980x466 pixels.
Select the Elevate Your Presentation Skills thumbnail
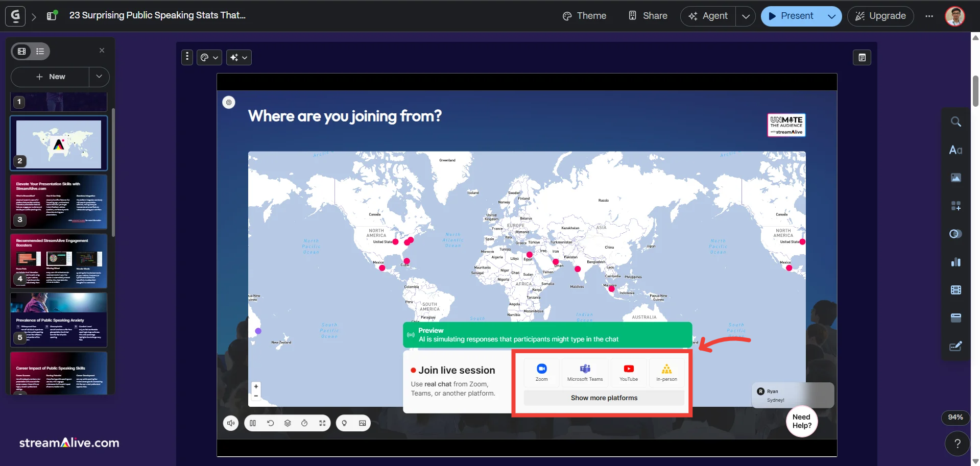coord(59,202)
